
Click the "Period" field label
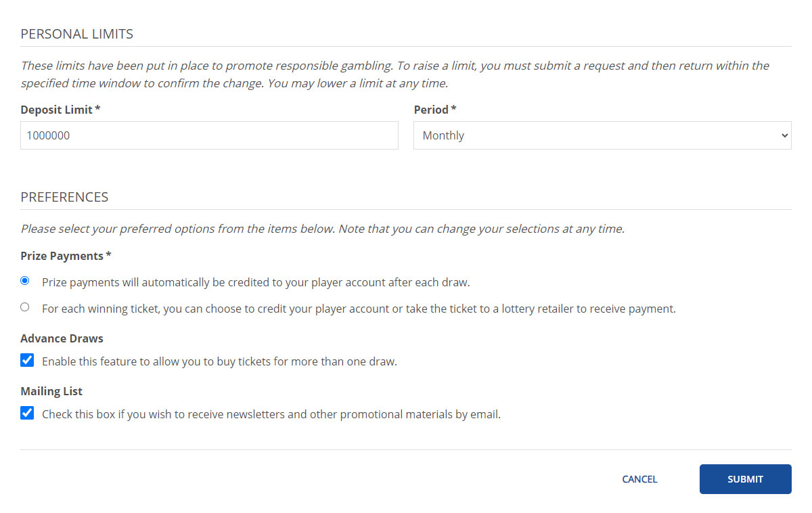coord(431,110)
